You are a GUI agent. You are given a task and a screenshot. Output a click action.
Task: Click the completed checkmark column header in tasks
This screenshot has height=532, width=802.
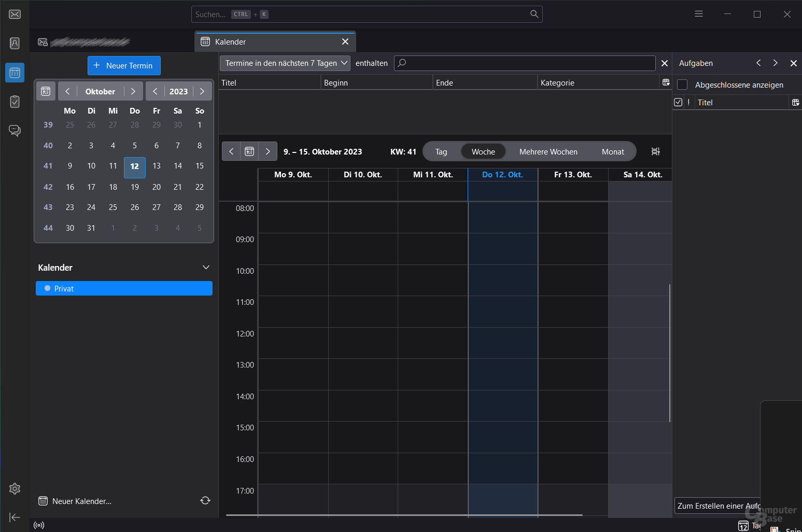(678, 102)
